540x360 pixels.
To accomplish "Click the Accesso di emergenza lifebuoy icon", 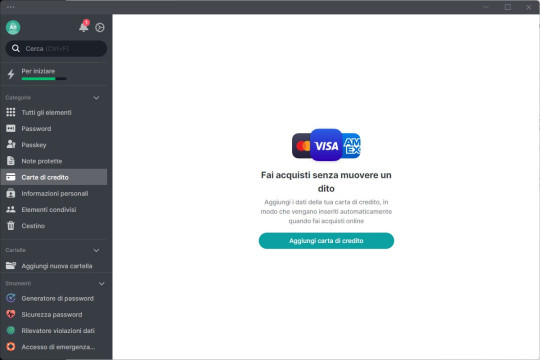I will point(11,347).
